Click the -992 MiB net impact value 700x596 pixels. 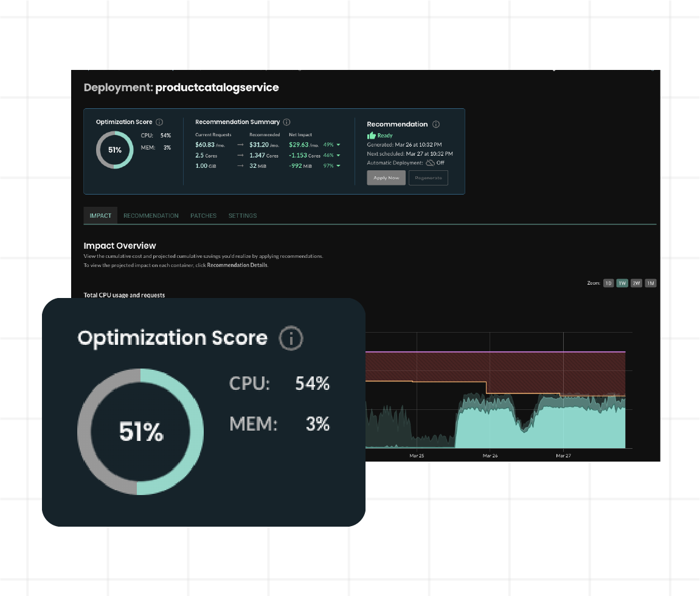tap(300, 165)
